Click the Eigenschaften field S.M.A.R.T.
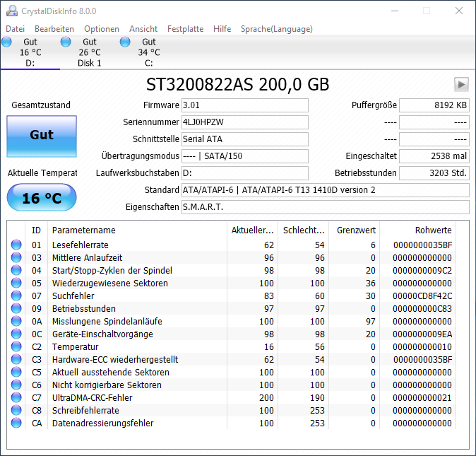 [x=326, y=207]
